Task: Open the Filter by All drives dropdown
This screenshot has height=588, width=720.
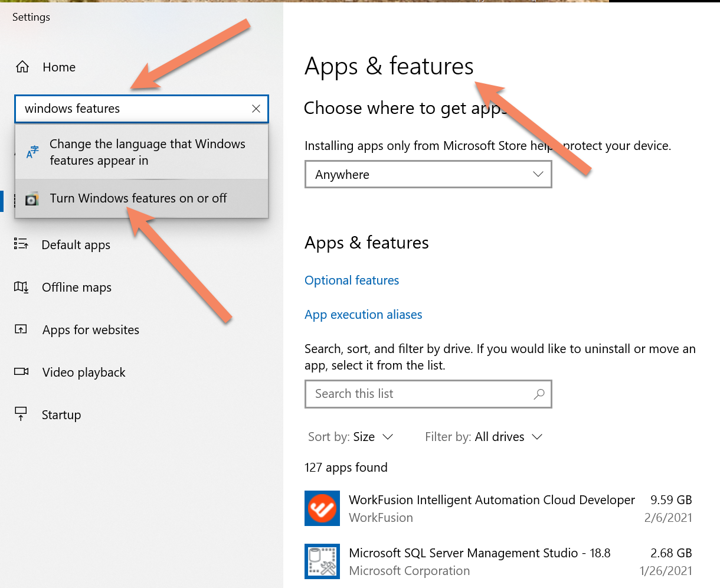Action: pos(484,437)
